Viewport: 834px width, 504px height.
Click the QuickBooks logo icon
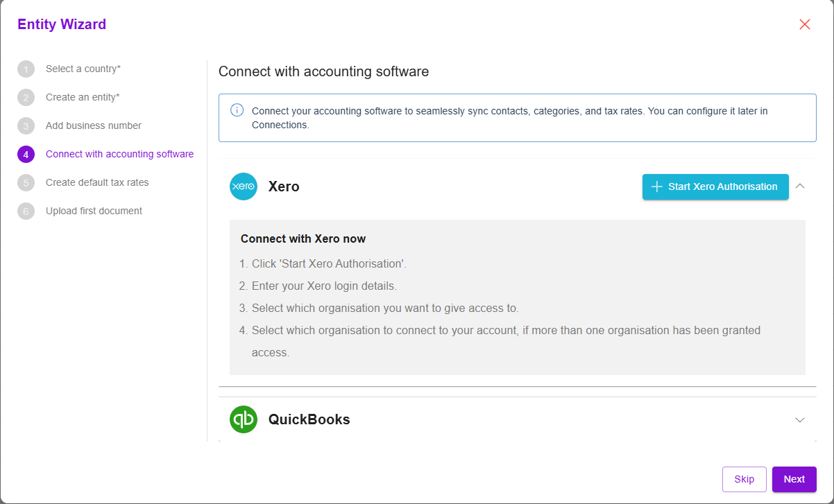coord(244,419)
